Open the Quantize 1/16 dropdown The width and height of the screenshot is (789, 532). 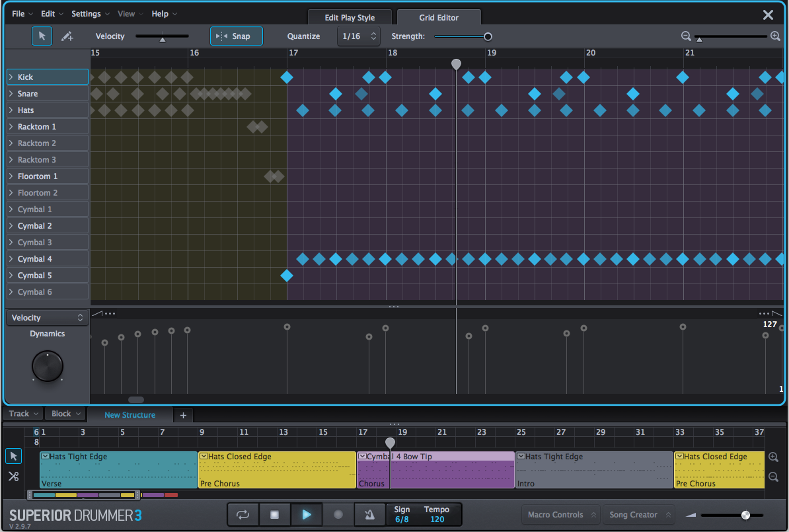tap(358, 36)
